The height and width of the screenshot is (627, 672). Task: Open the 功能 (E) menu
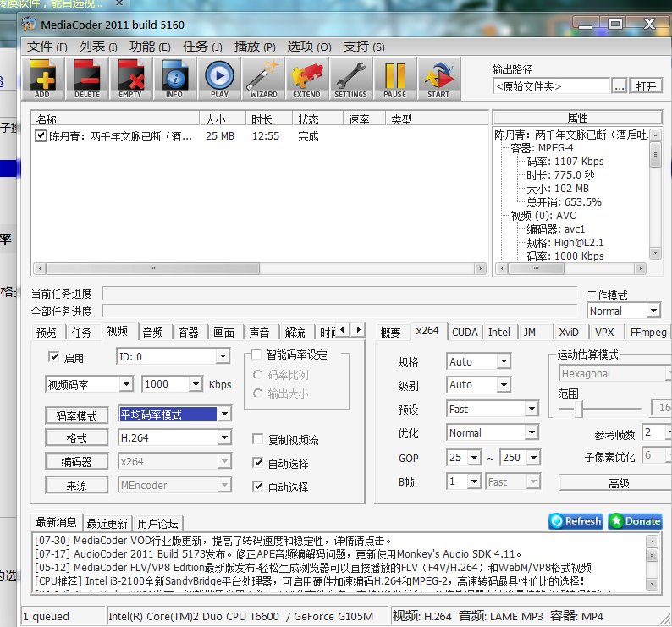[x=150, y=47]
